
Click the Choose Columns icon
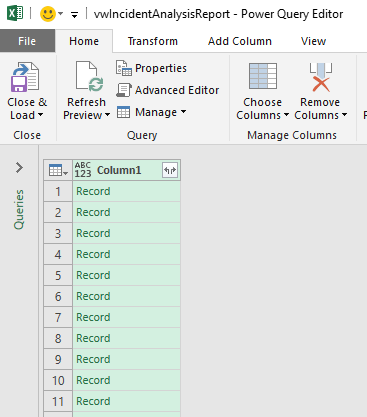click(x=263, y=76)
